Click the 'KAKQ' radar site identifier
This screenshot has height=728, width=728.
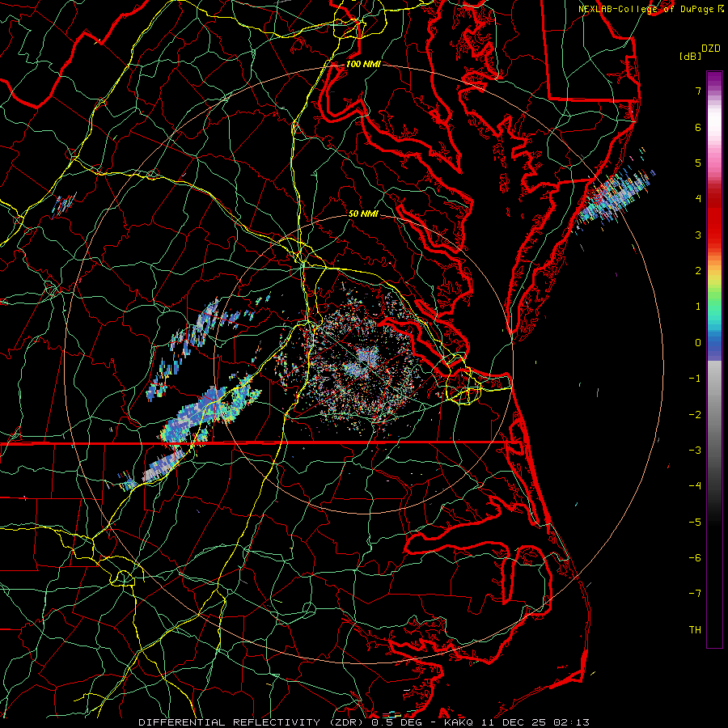tap(460, 722)
